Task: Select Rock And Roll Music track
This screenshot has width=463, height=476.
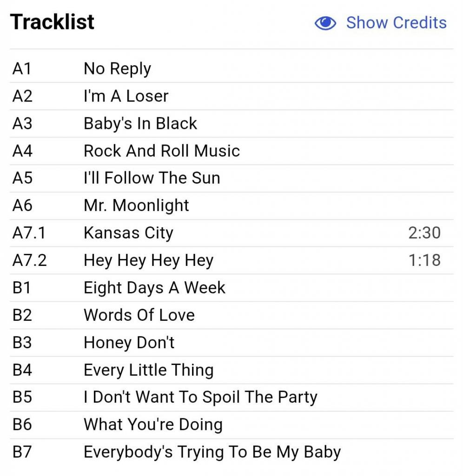Action: click(162, 151)
